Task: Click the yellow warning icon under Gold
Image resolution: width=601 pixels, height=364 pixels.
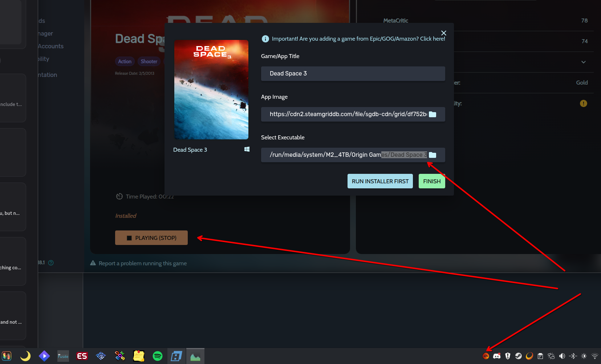Action: pyautogui.click(x=584, y=103)
